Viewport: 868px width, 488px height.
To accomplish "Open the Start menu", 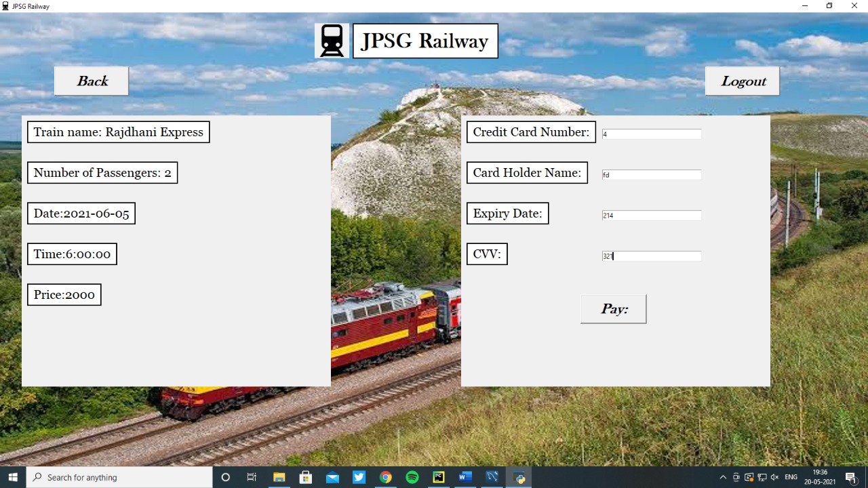I will point(13,476).
